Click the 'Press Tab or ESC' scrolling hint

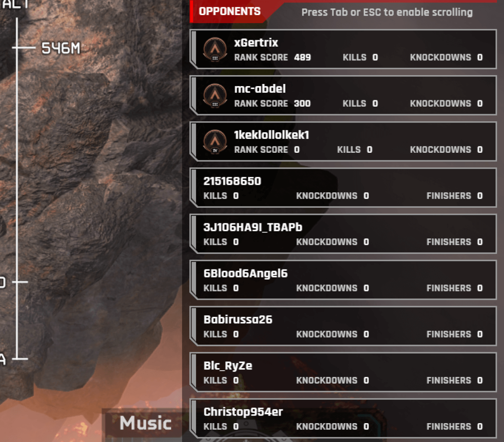[387, 12]
